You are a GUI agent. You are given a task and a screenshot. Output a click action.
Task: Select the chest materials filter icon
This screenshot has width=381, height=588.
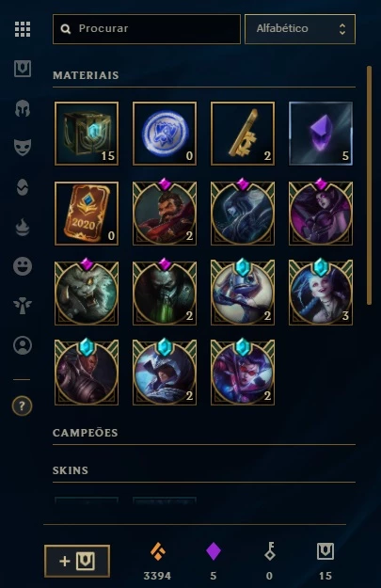pos(23,69)
